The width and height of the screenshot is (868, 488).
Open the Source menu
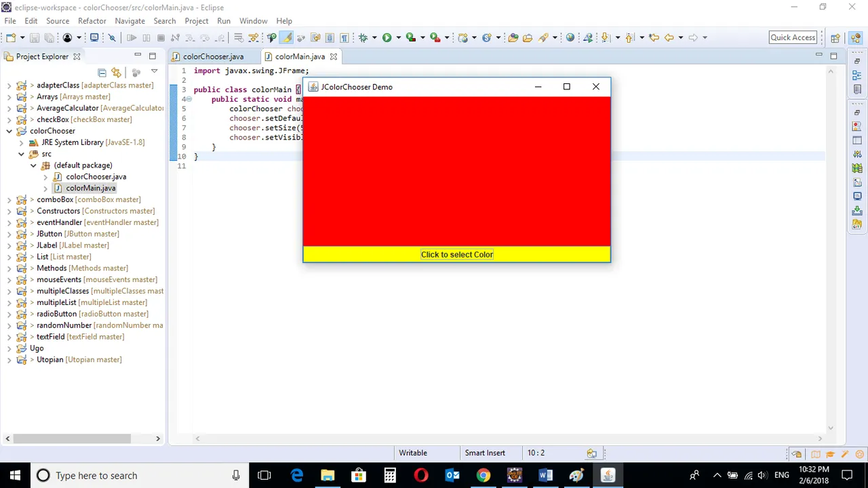click(x=58, y=21)
